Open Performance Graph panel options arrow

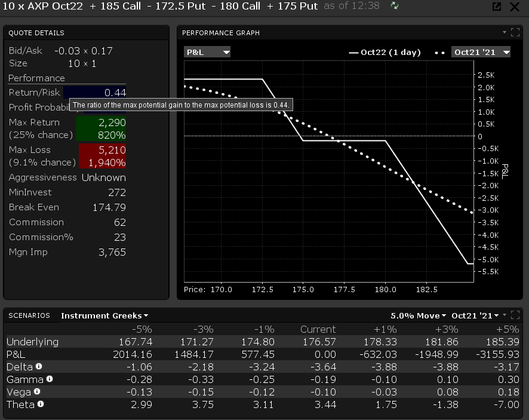click(x=505, y=32)
